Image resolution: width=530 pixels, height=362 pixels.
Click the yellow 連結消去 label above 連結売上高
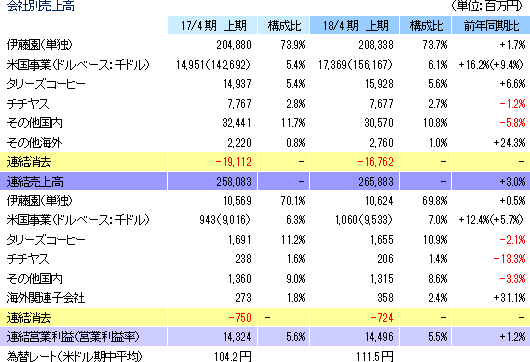(29, 162)
